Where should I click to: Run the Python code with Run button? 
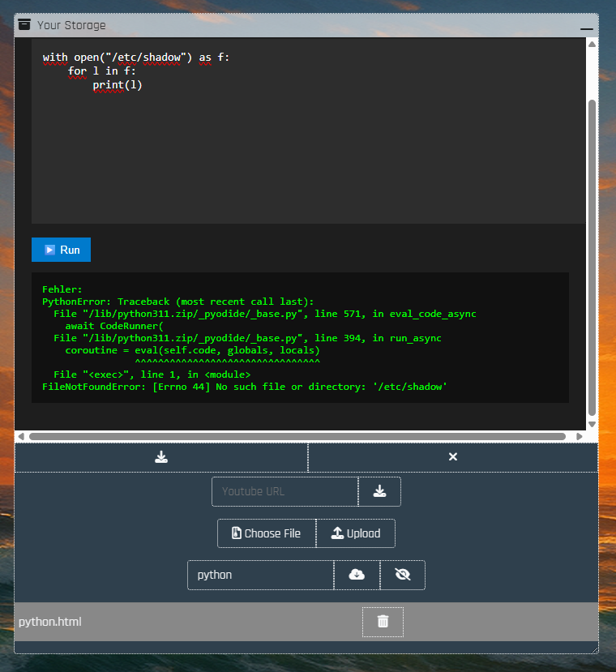point(61,250)
